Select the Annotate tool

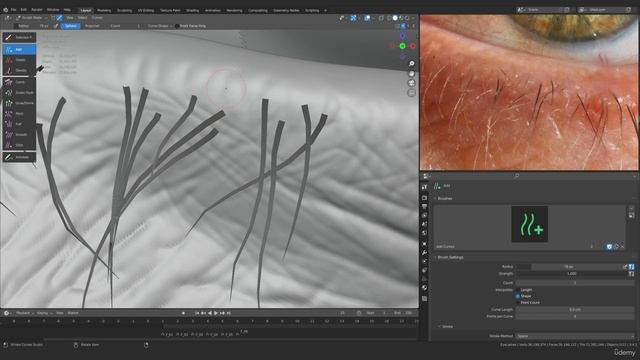pos(19,157)
